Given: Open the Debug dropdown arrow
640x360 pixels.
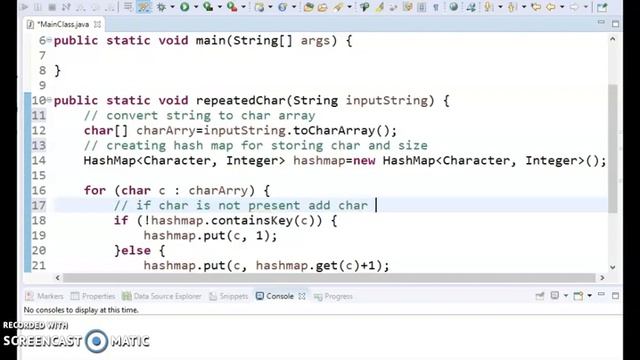Looking at the screenshot, I should pos(172,7).
